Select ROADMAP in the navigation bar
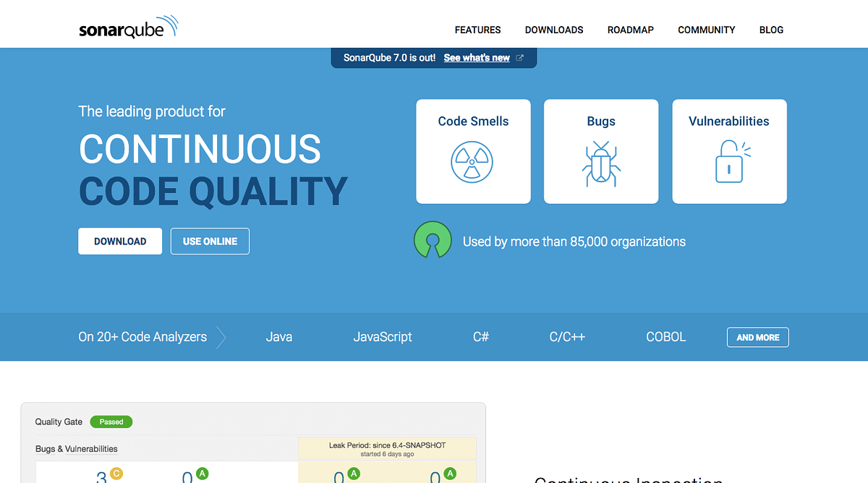This screenshot has height=483, width=868. (630, 30)
